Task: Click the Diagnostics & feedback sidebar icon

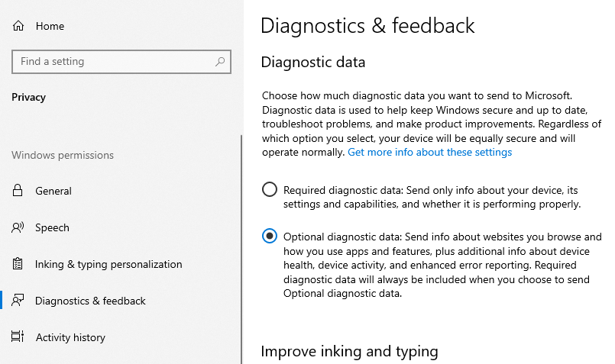Action: point(18,301)
